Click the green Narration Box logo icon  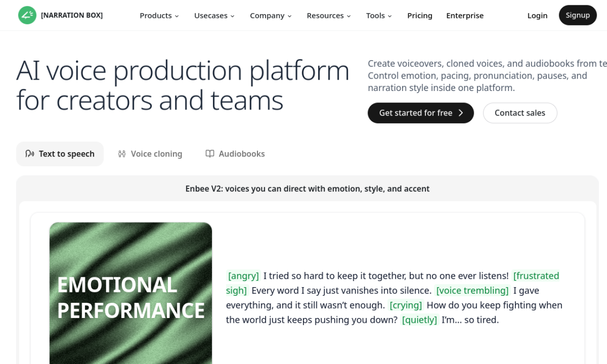27,15
